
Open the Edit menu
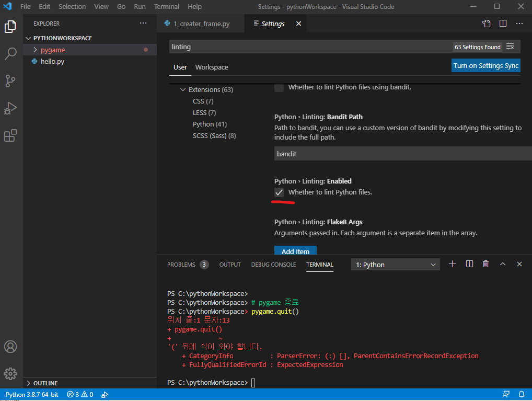(x=44, y=6)
